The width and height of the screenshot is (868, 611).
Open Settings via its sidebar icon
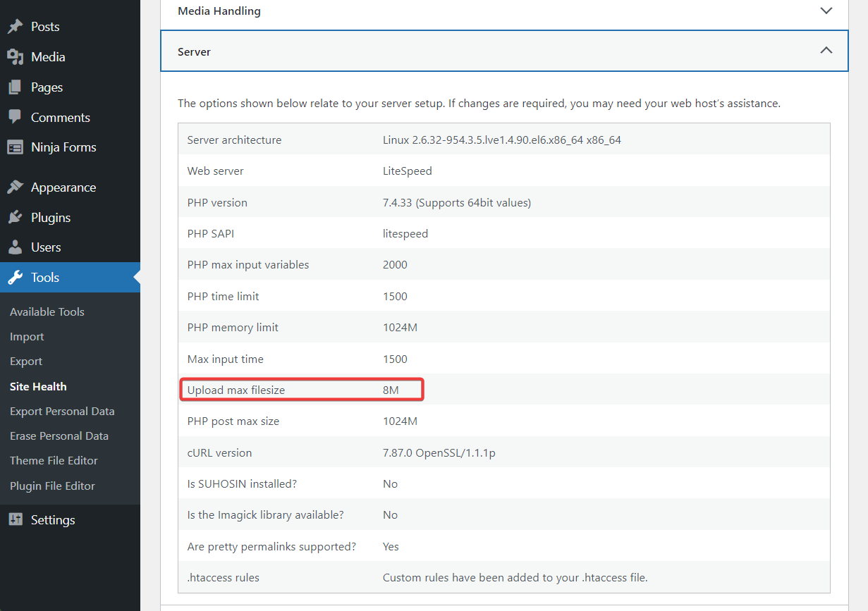(16, 519)
